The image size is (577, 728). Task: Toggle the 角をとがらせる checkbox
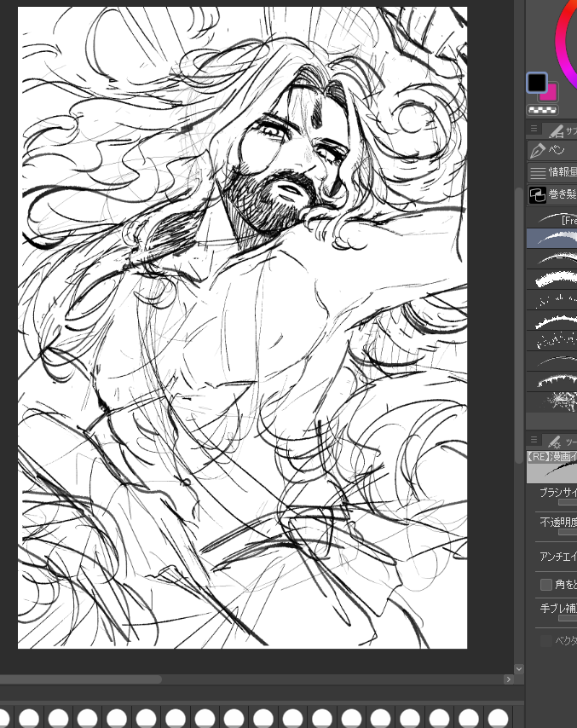point(546,584)
